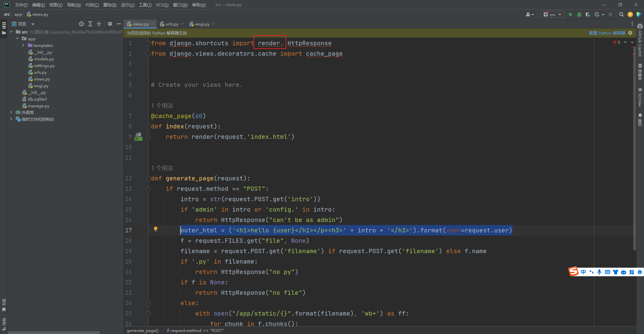Open the GitHub Copilot side panel
644x334 pixels.
640,40
